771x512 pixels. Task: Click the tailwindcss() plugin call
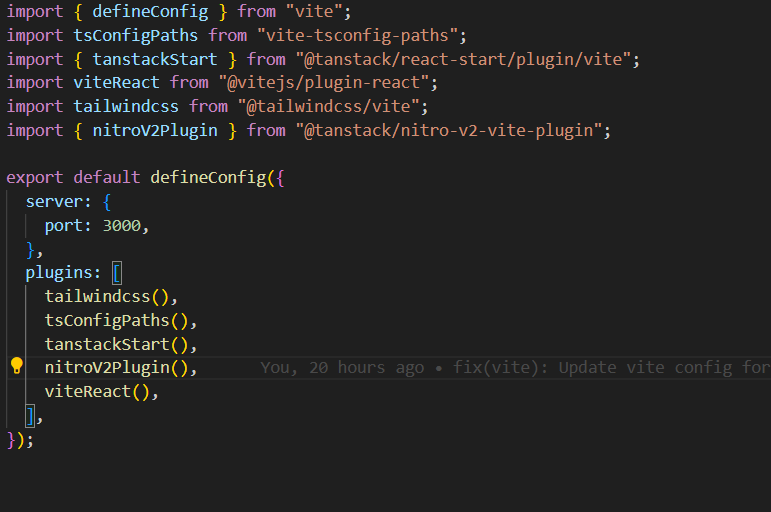[107, 297]
